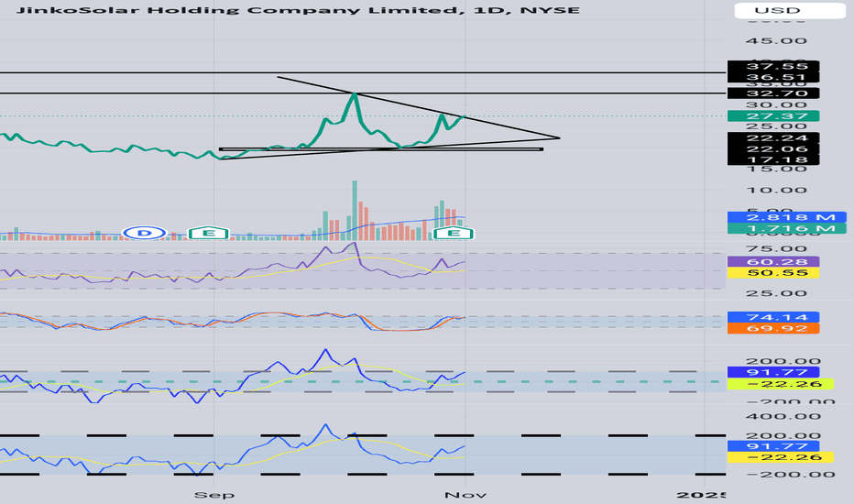Select the 36.51 price level label

(x=772, y=77)
